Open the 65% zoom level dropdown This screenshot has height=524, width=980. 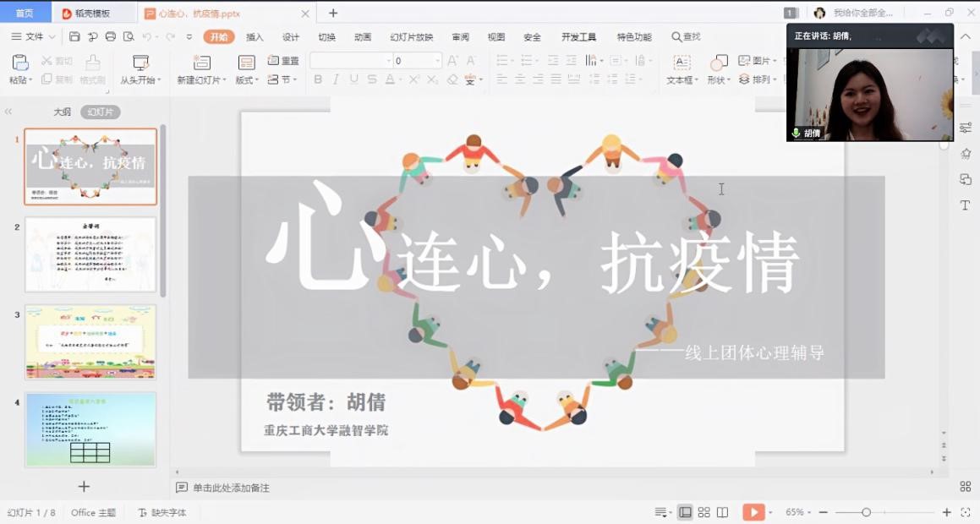tap(798, 512)
